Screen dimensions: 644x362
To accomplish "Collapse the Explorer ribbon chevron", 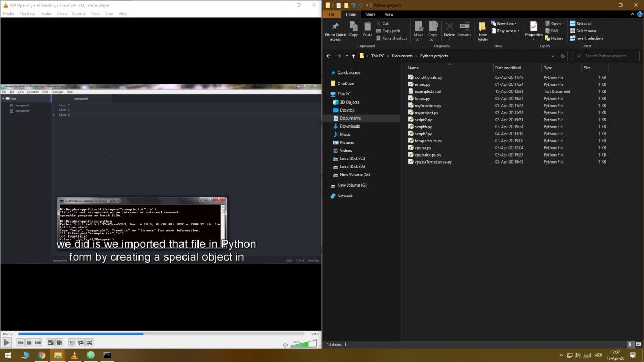I will (631, 14).
